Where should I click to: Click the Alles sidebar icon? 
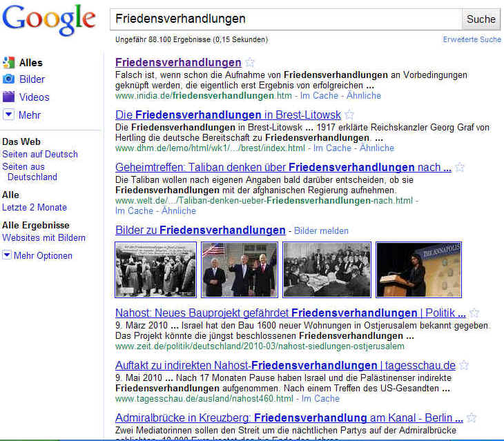[x=9, y=63]
